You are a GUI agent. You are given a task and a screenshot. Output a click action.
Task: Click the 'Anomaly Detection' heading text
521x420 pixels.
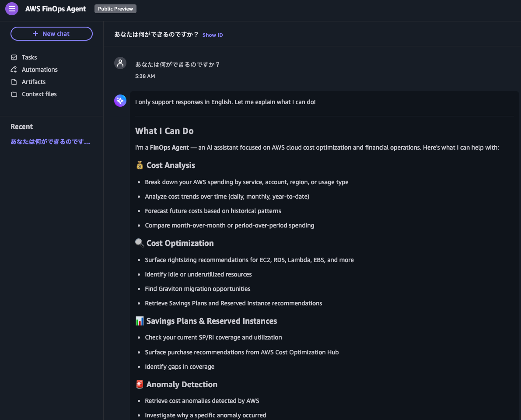click(x=182, y=385)
